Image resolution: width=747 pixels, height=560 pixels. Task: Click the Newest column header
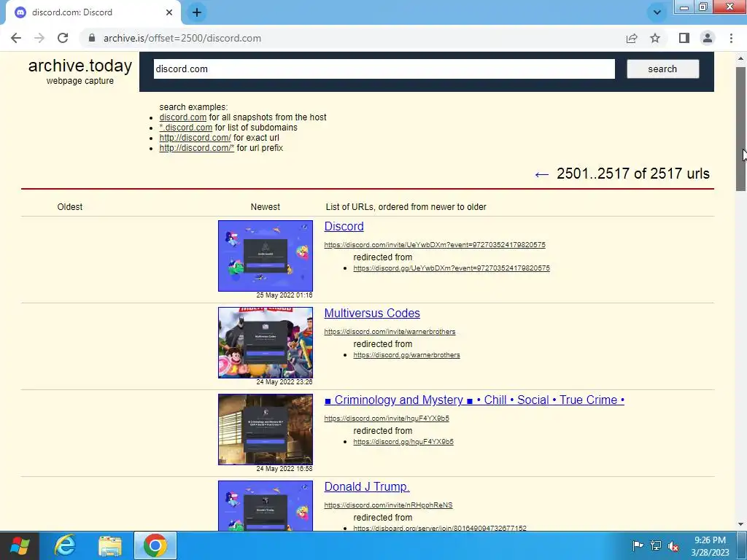(266, 206)
